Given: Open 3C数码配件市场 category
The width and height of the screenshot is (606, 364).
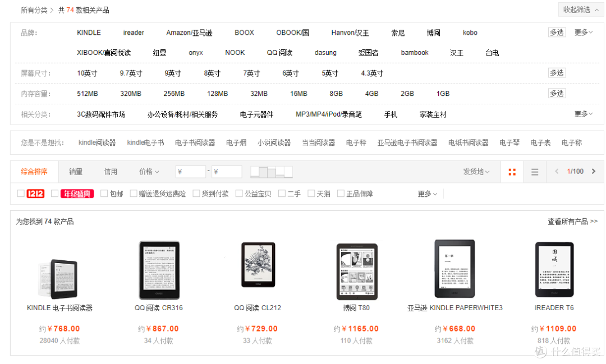Looking at the screenshot, I should (101, 114).
